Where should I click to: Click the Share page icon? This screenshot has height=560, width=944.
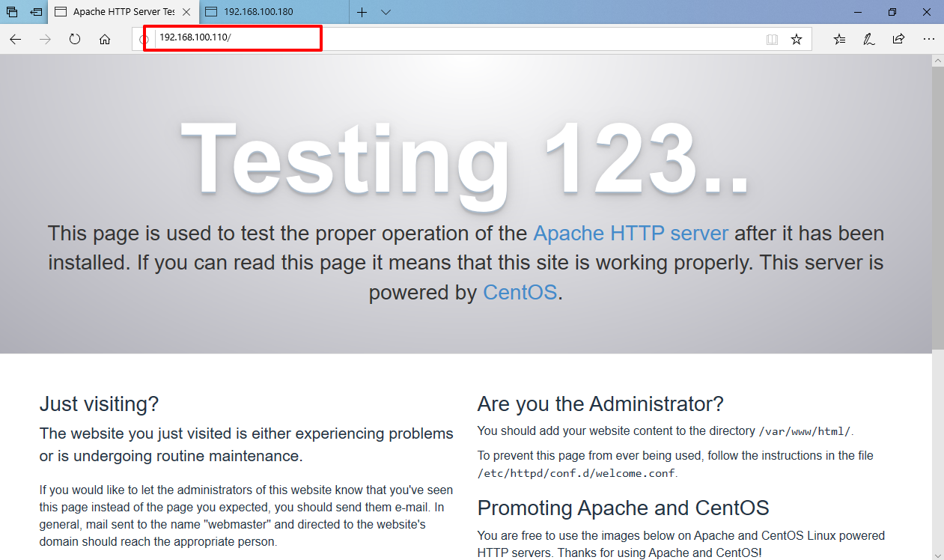point(898,39)
